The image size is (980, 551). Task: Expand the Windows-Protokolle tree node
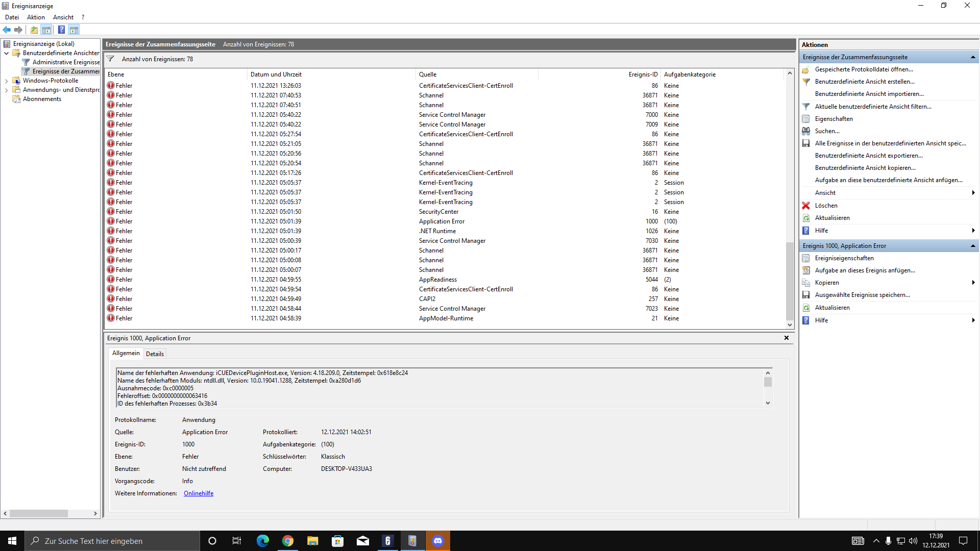(6, 81)
